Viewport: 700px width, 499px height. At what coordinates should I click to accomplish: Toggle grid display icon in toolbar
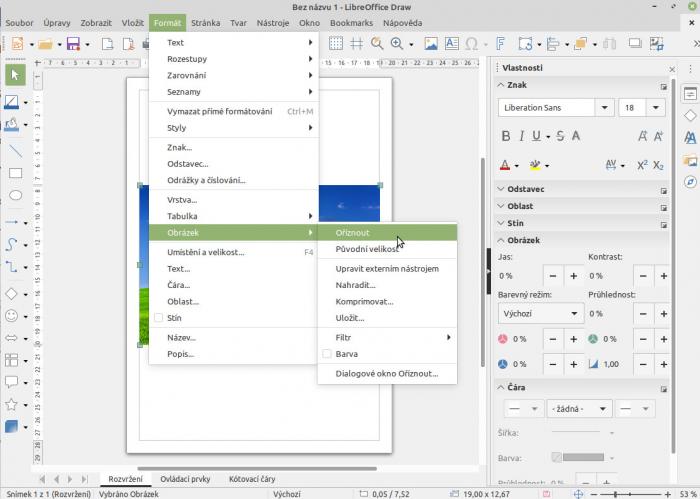[336, 43]
